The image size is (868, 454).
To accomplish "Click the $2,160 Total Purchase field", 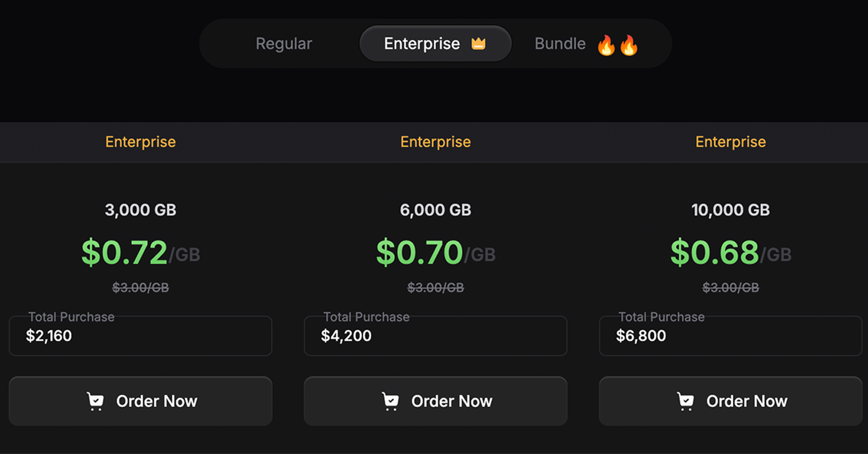I will 140,336.
